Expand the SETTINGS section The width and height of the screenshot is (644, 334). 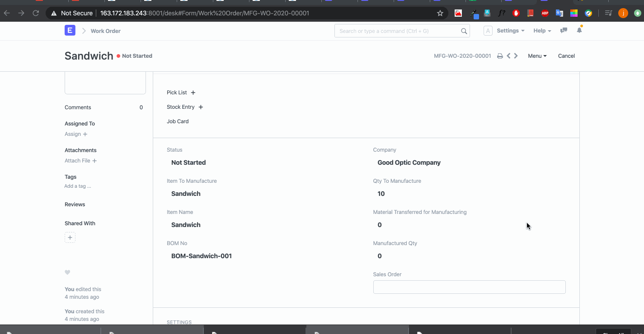[x=179, y=322]
